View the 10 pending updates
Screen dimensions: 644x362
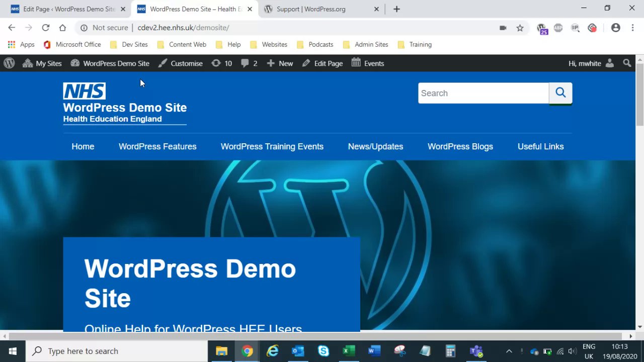tap(221, 63)
